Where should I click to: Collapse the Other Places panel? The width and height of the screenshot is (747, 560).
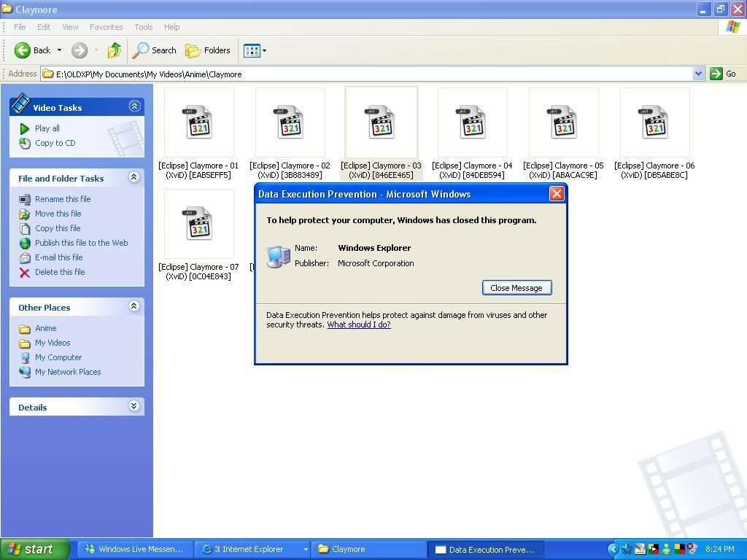pyautogui.click(x=134, y=306)
